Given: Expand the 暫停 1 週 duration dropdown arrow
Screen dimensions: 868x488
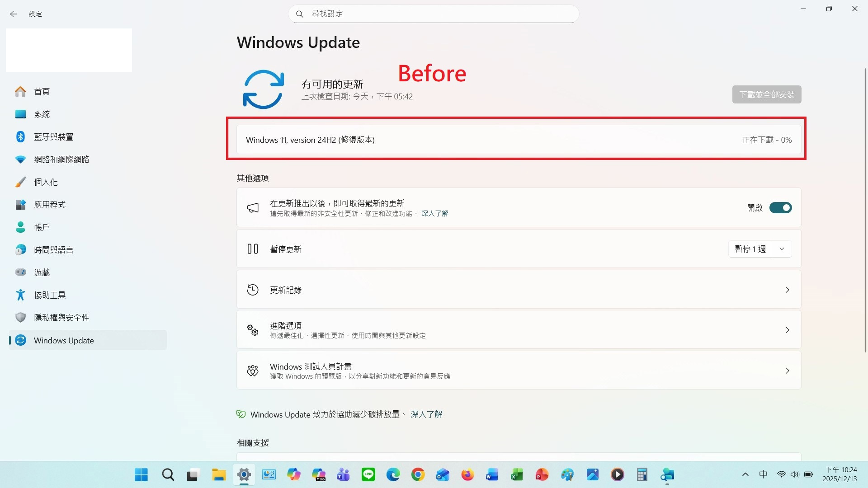Looking at the screenshot, I should 782,249.
